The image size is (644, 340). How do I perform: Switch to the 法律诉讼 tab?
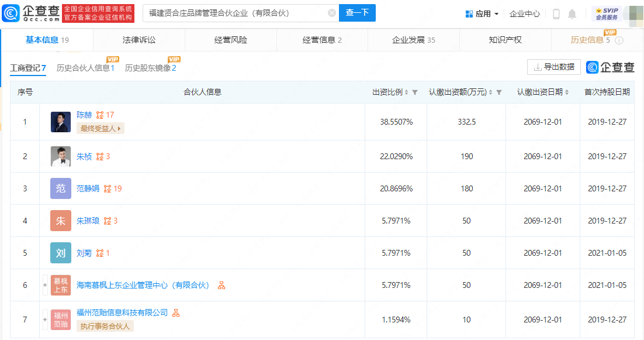[x=139, y=40]
